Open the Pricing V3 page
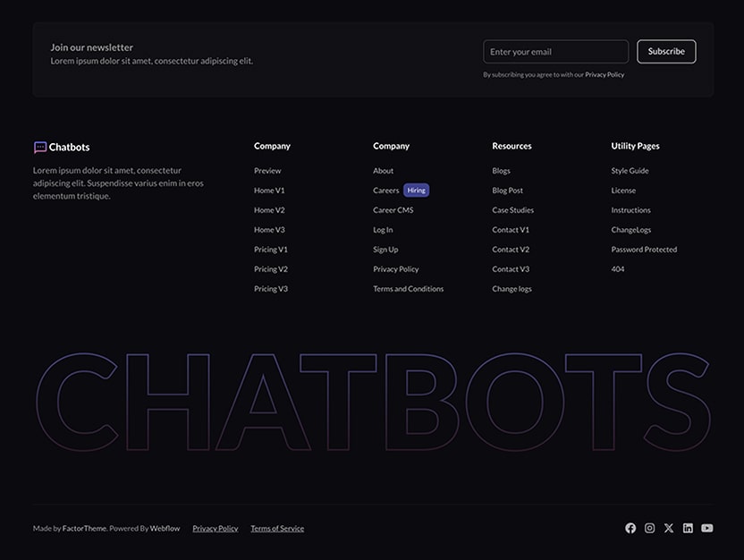The height and width of the screenshot is (560, 744). (270, 288)
